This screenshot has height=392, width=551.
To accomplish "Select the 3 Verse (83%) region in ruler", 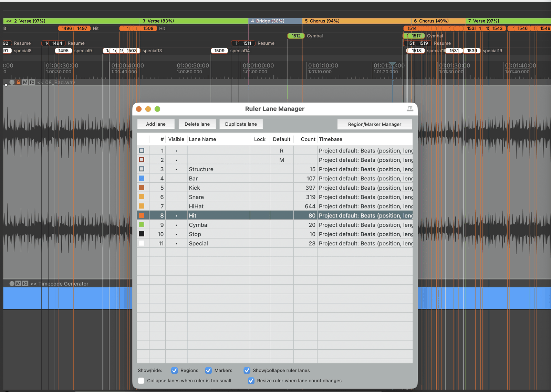I will (194, 21).
